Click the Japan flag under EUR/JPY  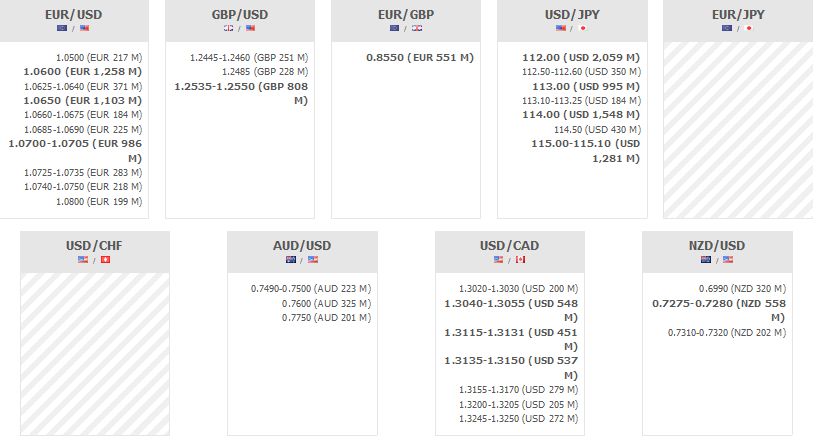coord(750,28)
